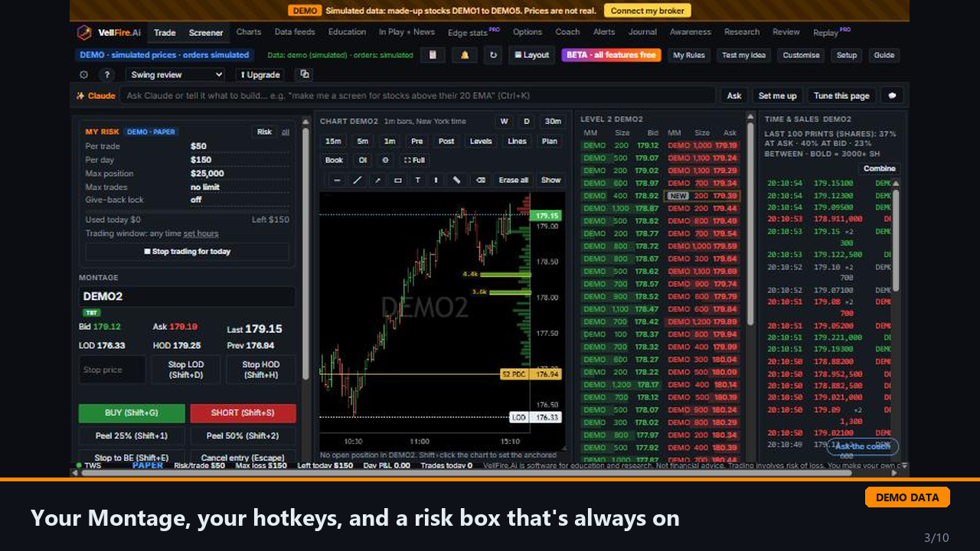Click the Stop price input field
Image resolution: width=980 pixels, height=551 pixels.
pos(112,370)
